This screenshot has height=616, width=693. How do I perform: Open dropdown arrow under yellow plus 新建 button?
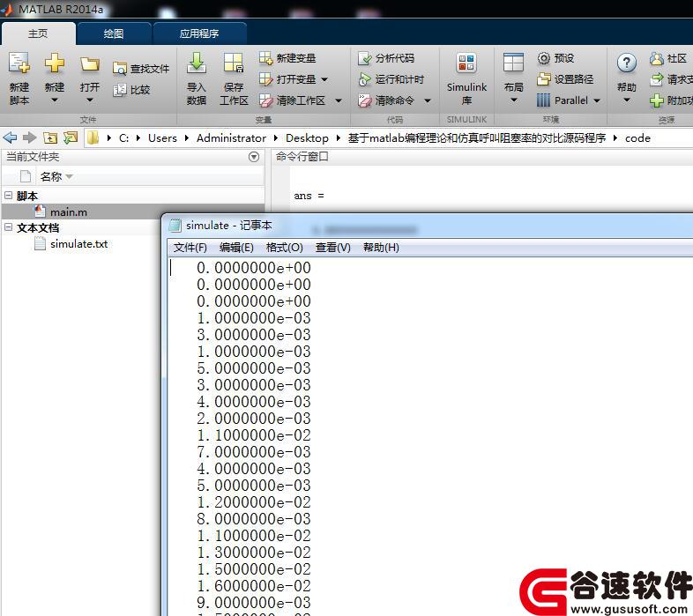[55, 100]
